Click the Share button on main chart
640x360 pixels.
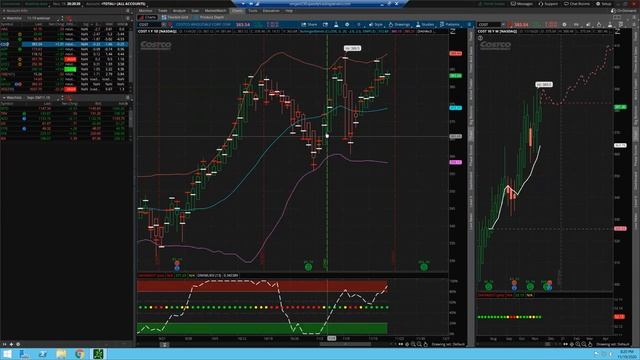(x=309, y=24)
